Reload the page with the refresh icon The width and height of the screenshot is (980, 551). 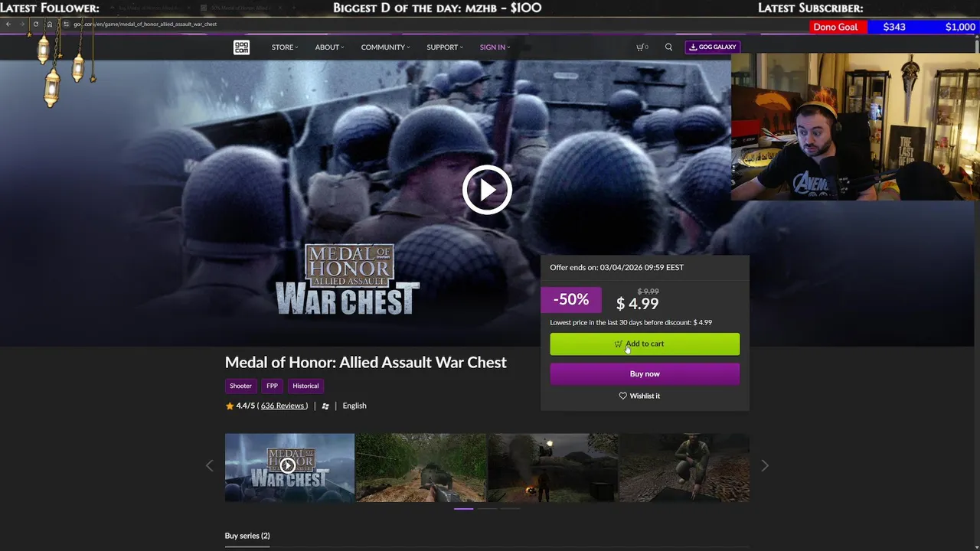pos(35,24)
